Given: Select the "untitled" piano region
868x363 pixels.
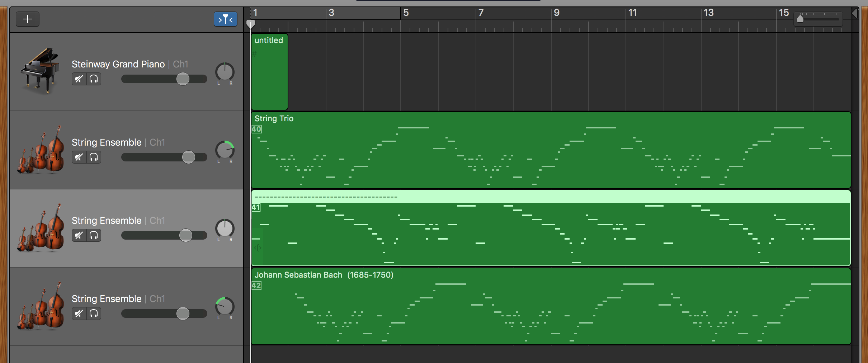Looking at the screenshot, I should click(x=270, y=72).
